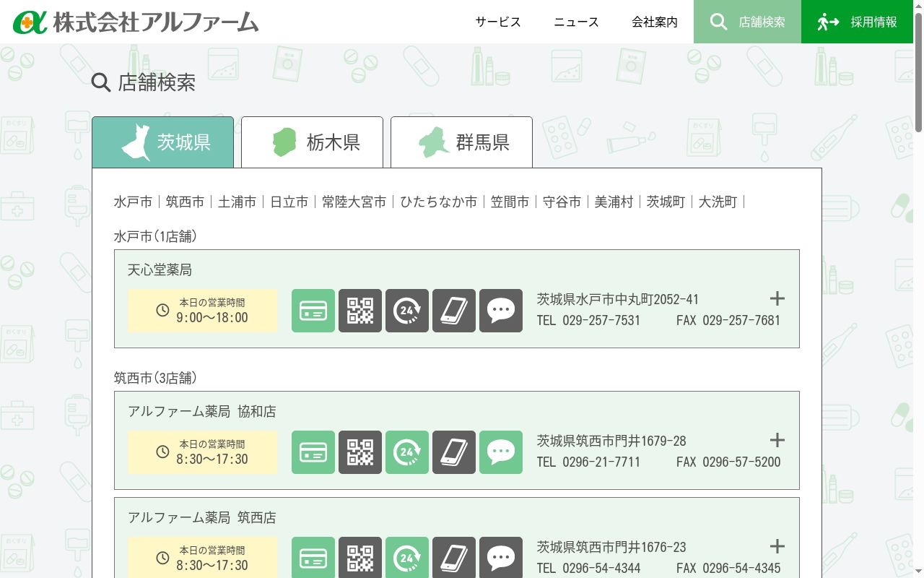Open the 会社案内 menu item
Viewport: 924px width, 578px height.
655,22
